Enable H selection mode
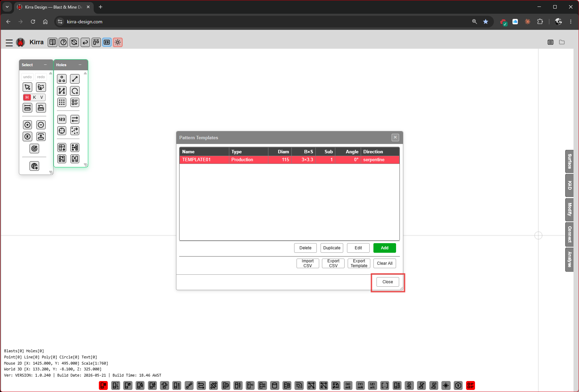This screenshot has width=579, height=392. tap(27, 97)
